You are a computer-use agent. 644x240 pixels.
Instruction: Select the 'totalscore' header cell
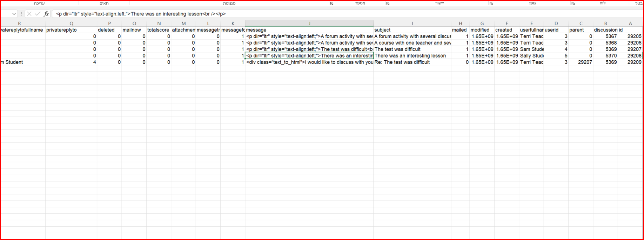(x=159, y=30)
